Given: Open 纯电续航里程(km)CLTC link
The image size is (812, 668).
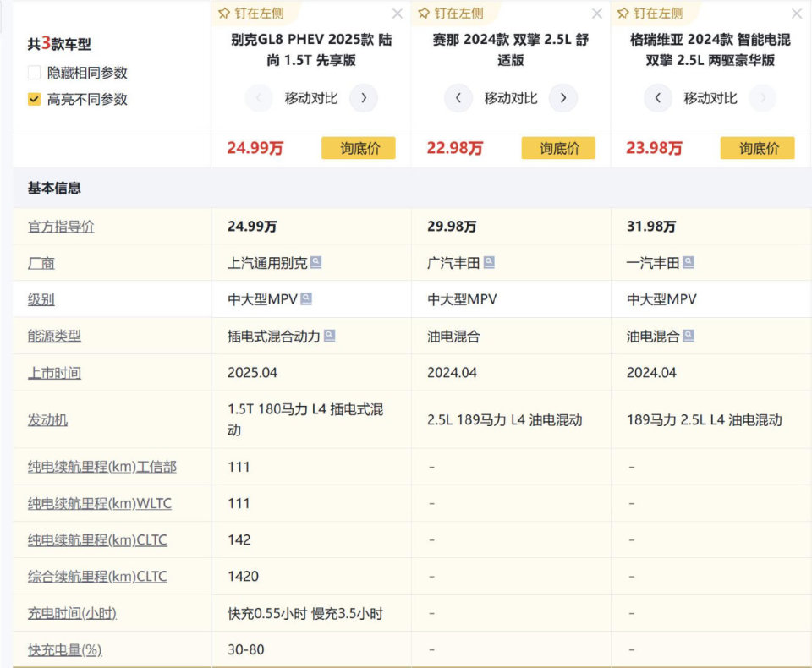Looking at the screenshot, I should 97,540.
